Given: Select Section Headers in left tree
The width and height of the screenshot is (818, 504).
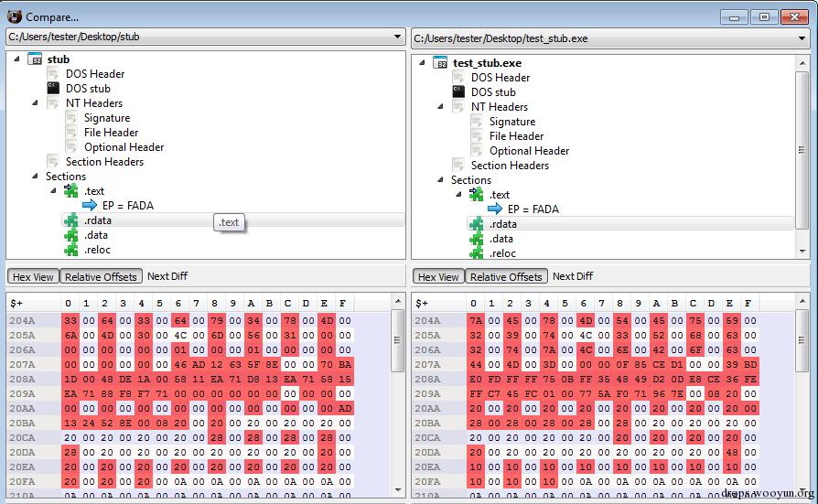Looking at the screenshot, I should (104, 162).
